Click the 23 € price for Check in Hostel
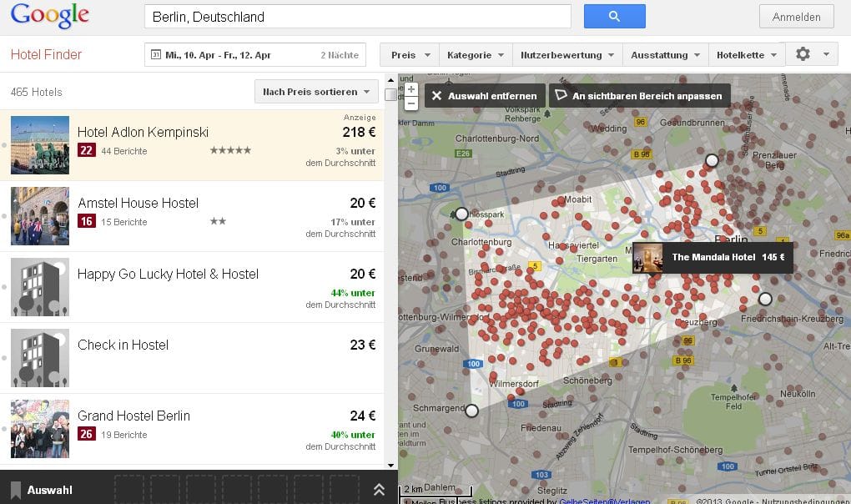 click(363, 345)
